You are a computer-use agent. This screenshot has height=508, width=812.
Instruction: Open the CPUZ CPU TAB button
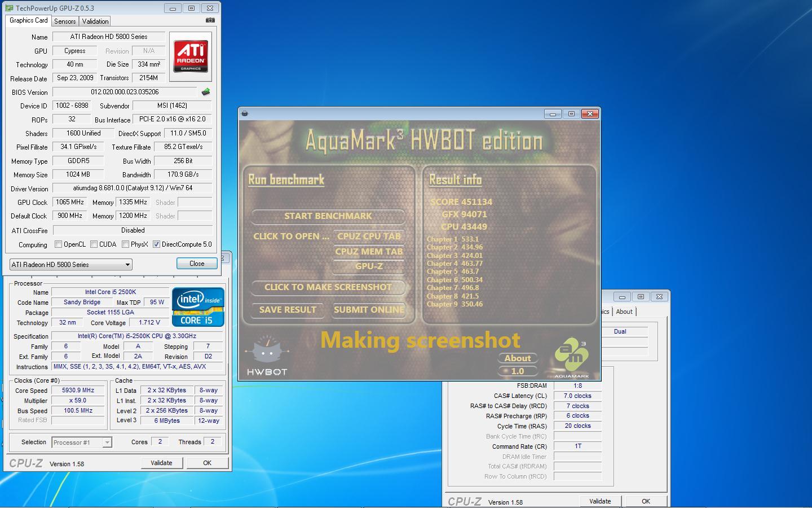pos(369,237)
